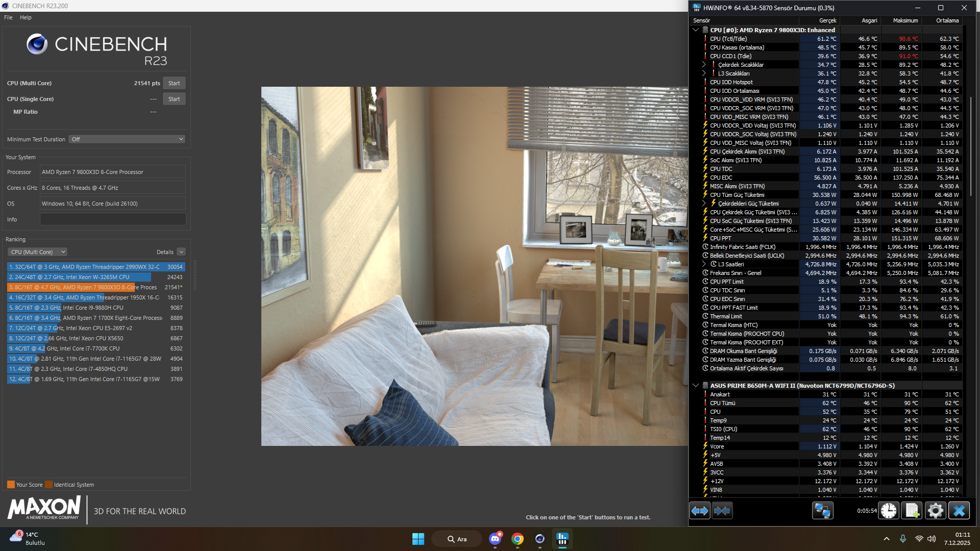Expand the Çekirdek Sıcaklıkları sensor group
Image resolution: width=980 pixels, height=551 pixels.
pos(705,64)
